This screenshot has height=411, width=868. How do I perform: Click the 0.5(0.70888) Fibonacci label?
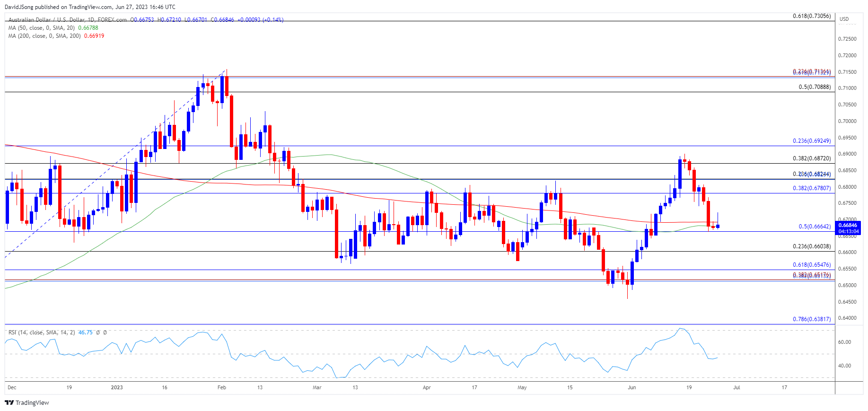pyautogui.click(x=815, y=87)
